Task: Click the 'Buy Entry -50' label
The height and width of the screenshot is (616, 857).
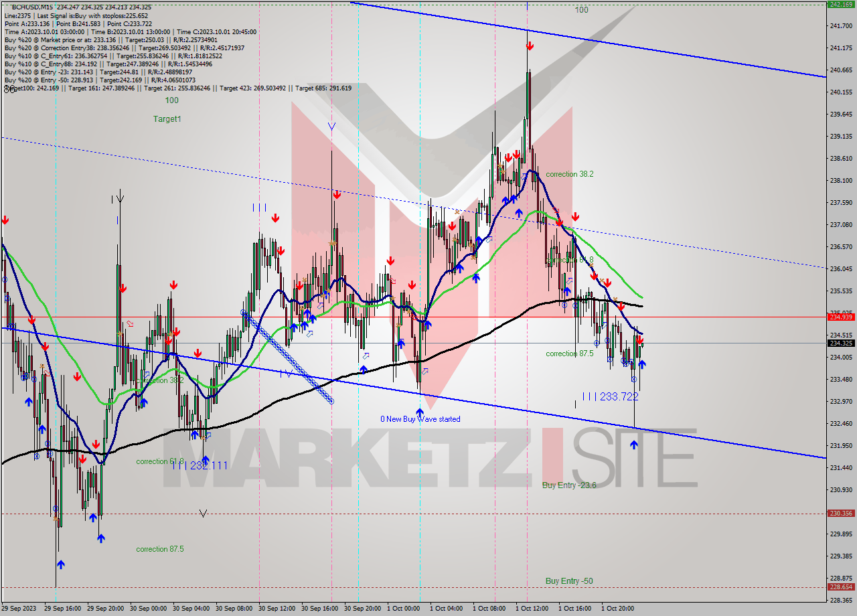Action: tap(569, 581)
